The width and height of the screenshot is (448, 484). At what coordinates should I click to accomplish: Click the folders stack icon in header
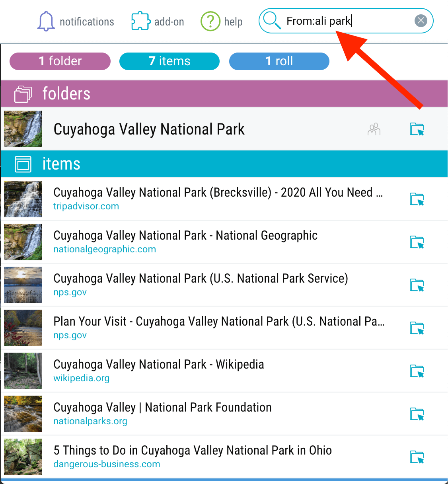tap(23, 94)
